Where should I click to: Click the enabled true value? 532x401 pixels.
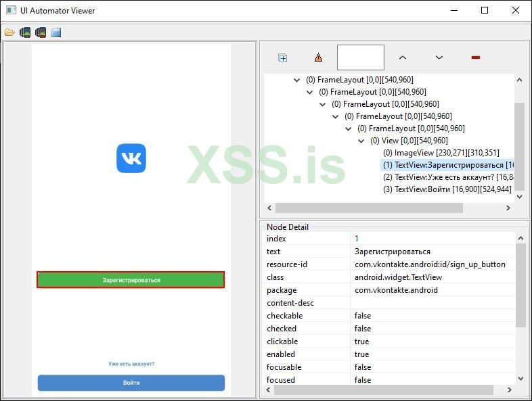click(361, 354)
